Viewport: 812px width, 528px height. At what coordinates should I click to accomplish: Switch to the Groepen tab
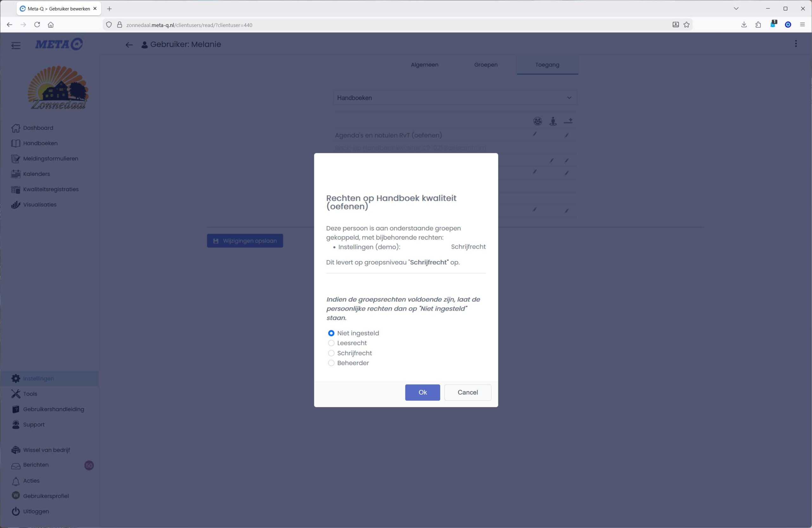[x=486, y=65]
